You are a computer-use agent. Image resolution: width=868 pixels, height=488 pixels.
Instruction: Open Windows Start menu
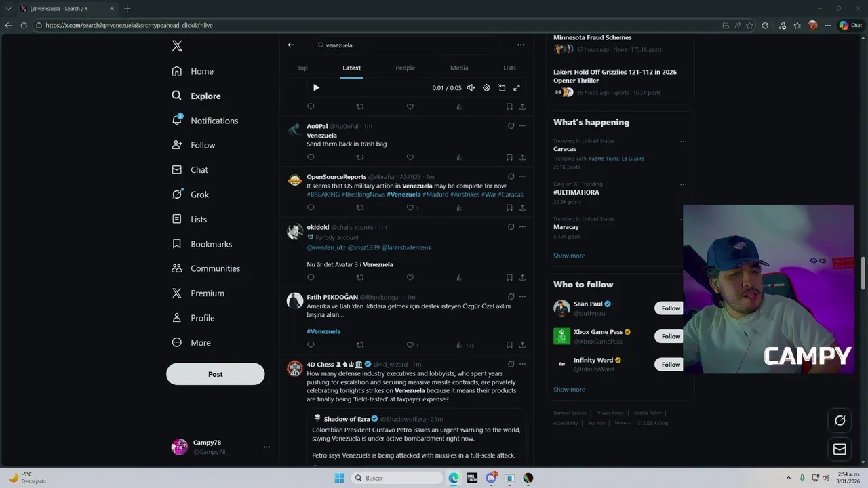(340, 478)
